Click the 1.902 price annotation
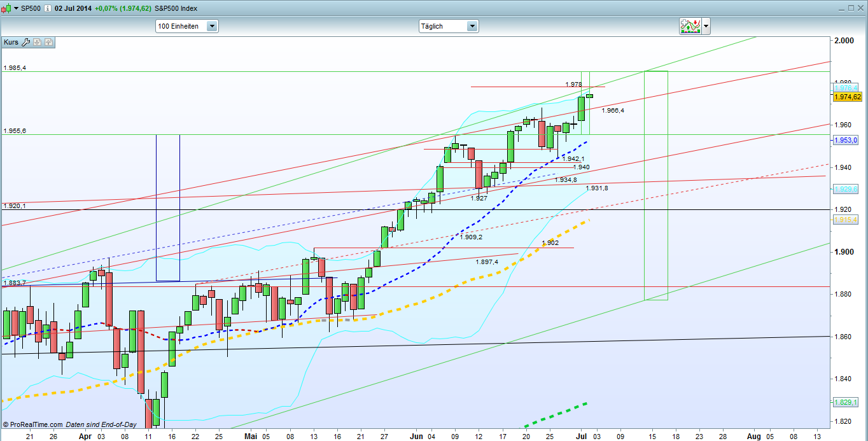The height and width of the screenshot is (441, 868). pyautogui.click(x=550, y=242)
